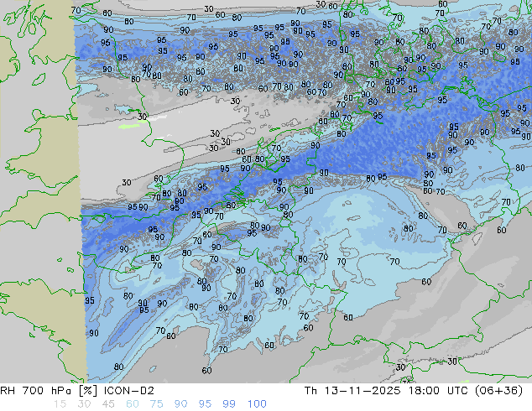
Task: Select the legend value "90" in the color scale
Action: tap(180, 404)
